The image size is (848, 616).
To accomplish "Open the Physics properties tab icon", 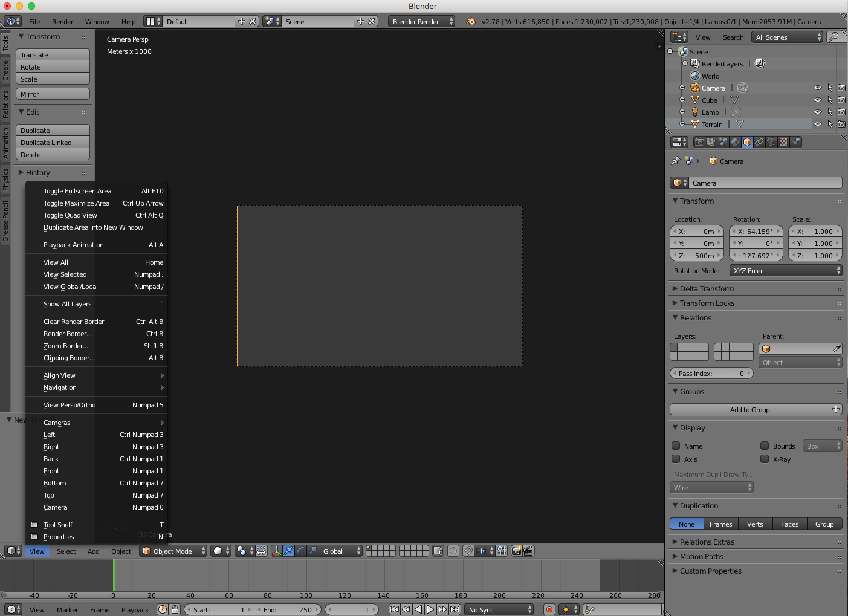I will click(x=795, y=142).
